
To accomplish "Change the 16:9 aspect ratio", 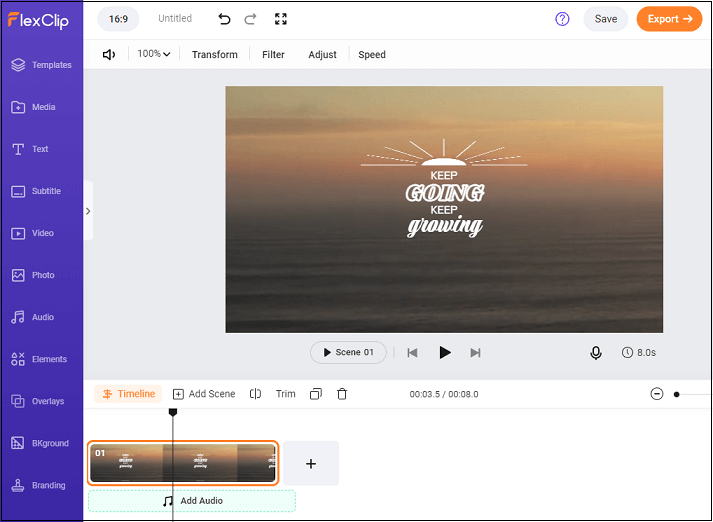I will point(118,19).
